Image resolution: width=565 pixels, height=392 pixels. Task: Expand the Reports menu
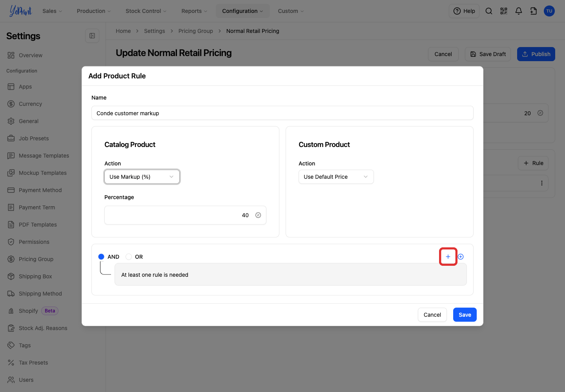tap(194, 11)
